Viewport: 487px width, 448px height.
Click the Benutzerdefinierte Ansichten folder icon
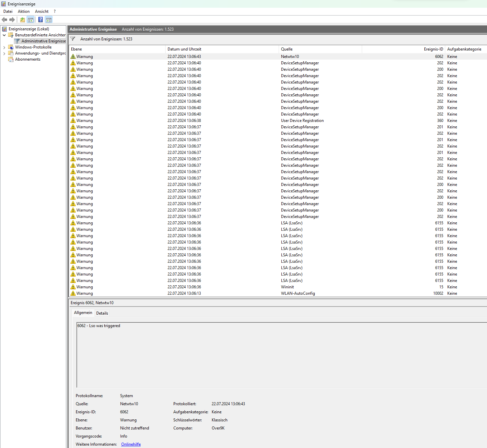(x=11, y=35)
